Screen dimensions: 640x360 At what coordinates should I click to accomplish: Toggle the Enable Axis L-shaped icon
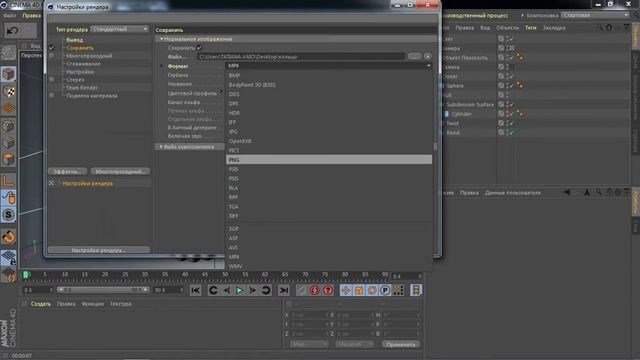[8, 180]
